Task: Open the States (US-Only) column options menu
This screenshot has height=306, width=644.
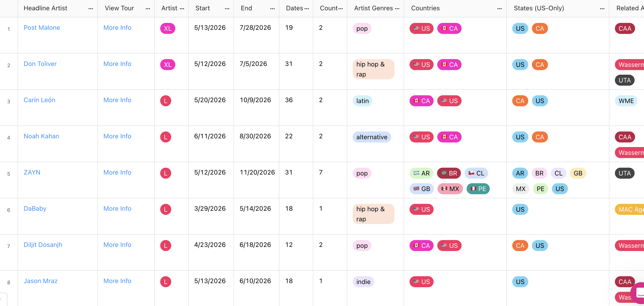Action: pos(602,8)
